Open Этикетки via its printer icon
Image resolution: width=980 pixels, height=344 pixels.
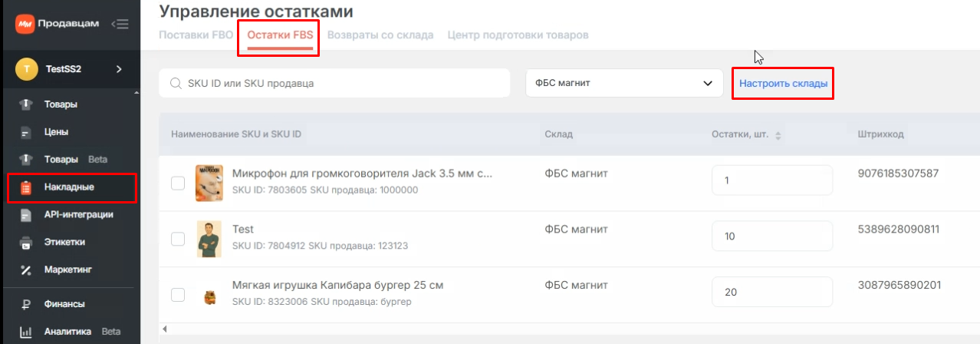25,243
